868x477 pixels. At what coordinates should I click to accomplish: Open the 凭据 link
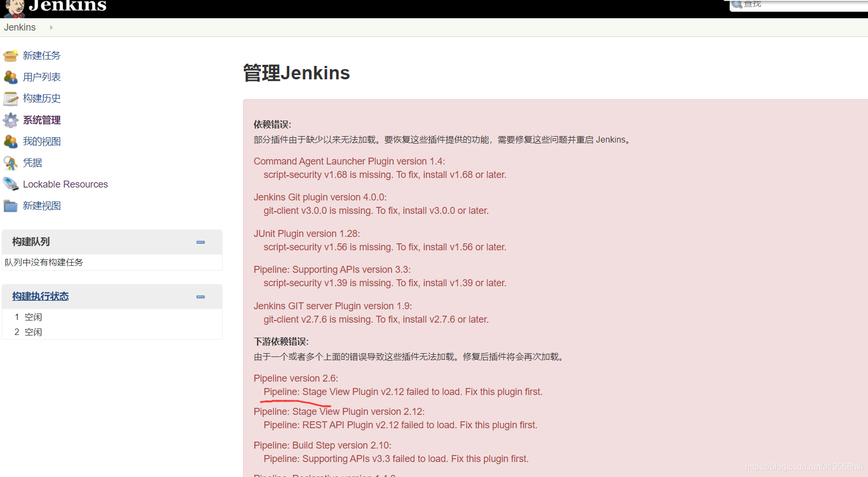click(x=33, y=163)
